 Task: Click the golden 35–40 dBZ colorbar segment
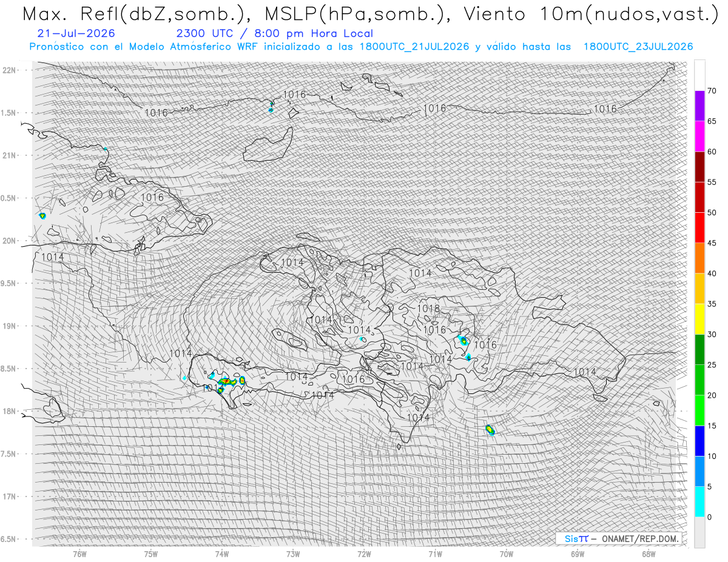pyautogui.click(x=699, y=289)
